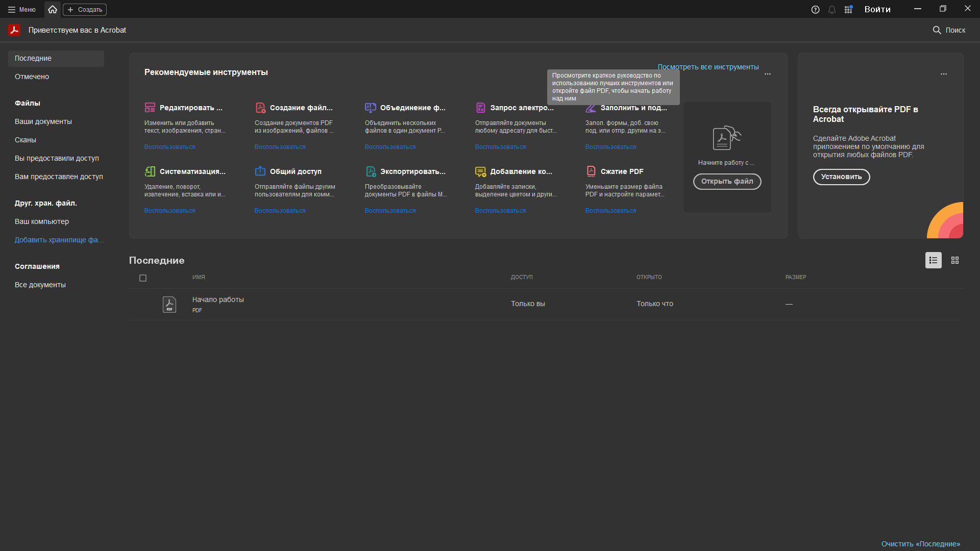
Task: Switch recent files to grid view
Action: [x=955, y=260]
